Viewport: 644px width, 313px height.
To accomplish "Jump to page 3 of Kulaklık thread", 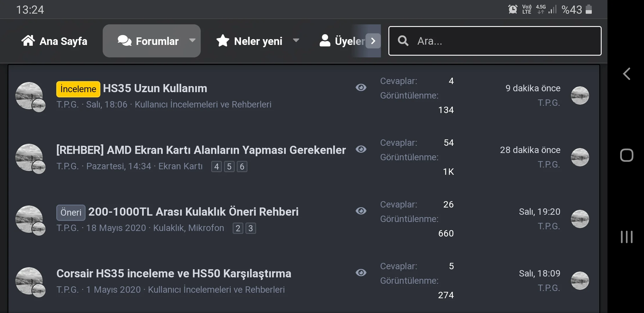I will coord(251,228).
